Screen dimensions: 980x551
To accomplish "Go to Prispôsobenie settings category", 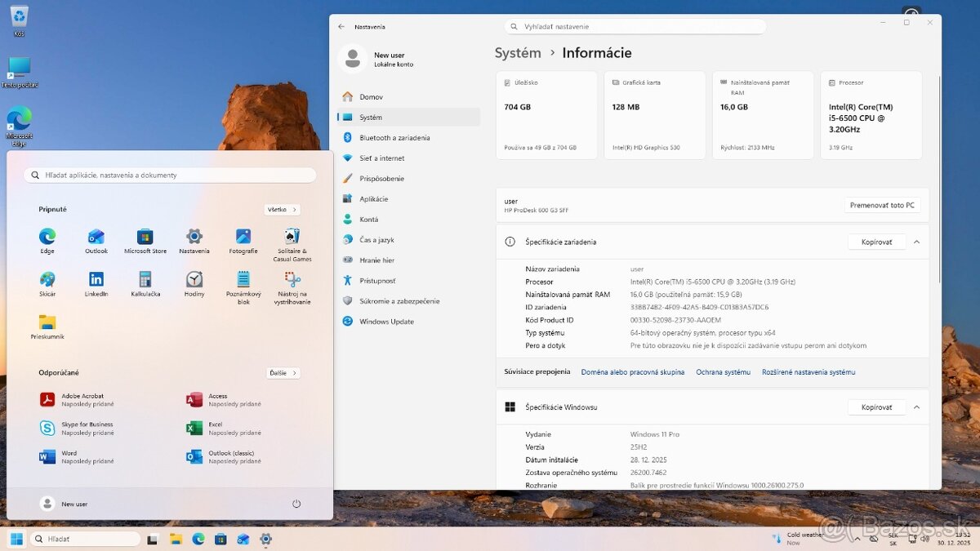I will [381, 179].
